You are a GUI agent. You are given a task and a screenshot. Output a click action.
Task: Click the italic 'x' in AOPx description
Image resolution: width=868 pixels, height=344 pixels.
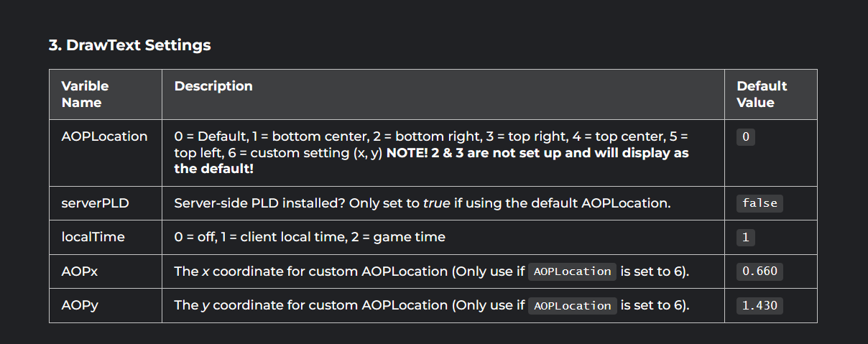[205, 271]
